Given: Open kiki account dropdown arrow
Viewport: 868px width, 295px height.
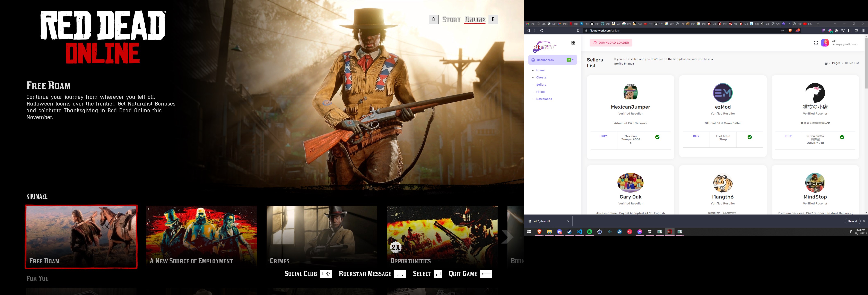Looking at the screenshot, I should coord(857,44).
